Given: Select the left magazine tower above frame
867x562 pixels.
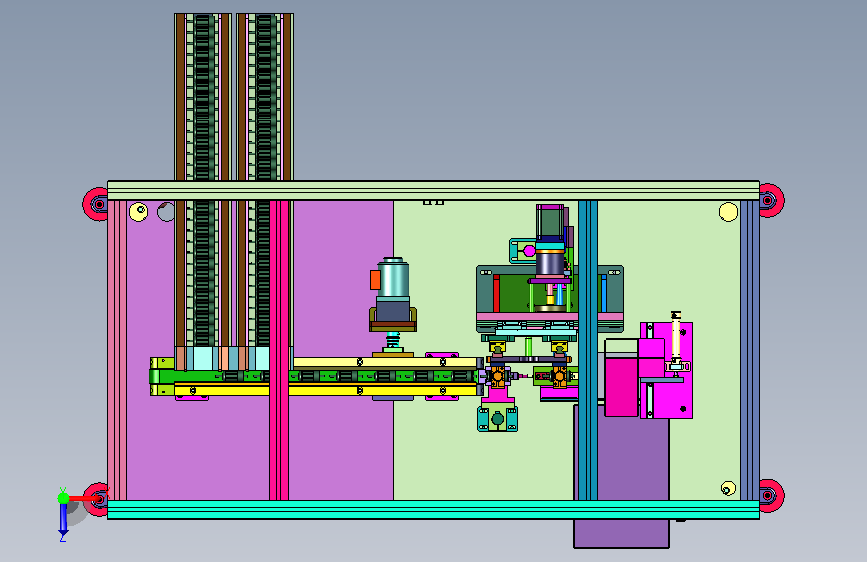Looking at the screenshot, I should pyautogui.click(x=202, y=97).
